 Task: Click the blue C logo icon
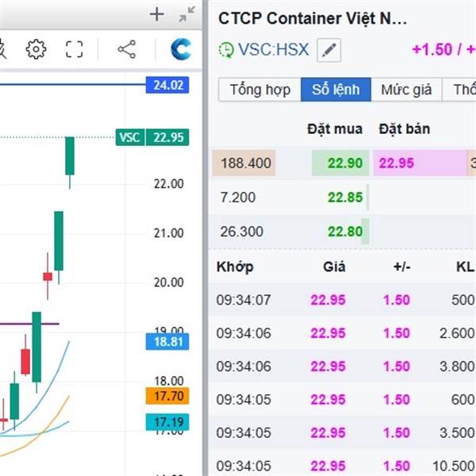181,49
